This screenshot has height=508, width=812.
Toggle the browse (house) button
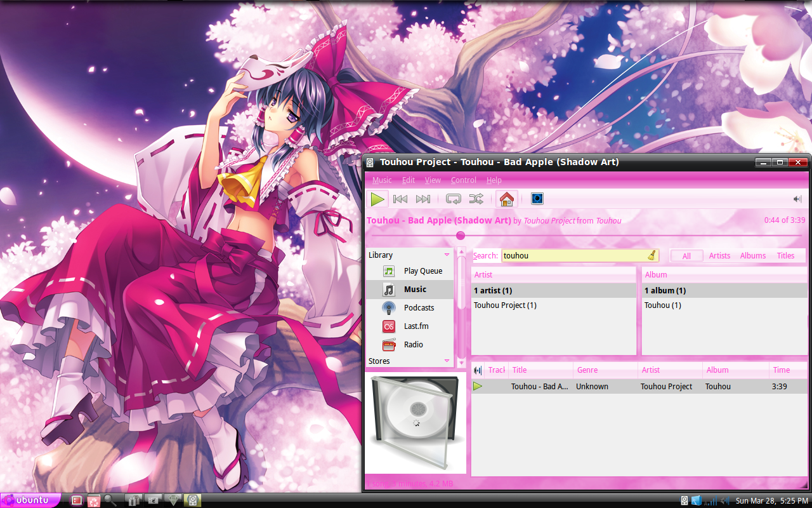[506, 199]
